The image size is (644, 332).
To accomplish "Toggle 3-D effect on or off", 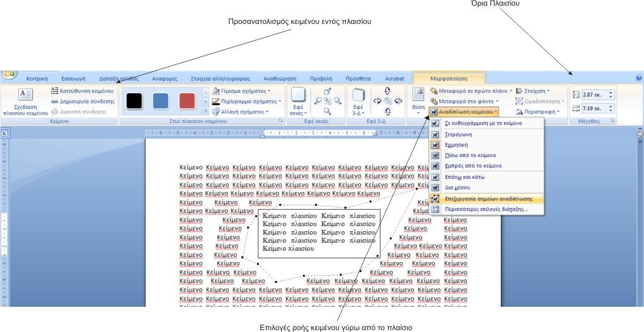I will tap(388, 101).
